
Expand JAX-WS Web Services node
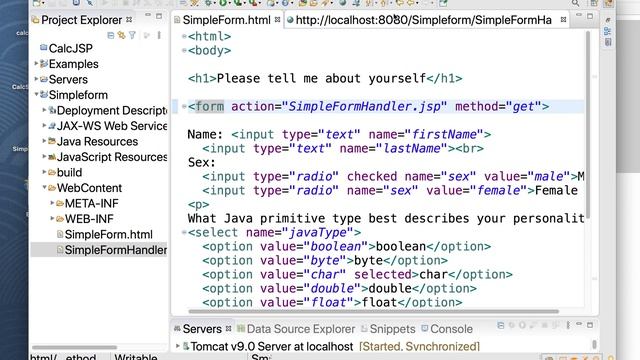pyautogui.click(x=44, y=126)
